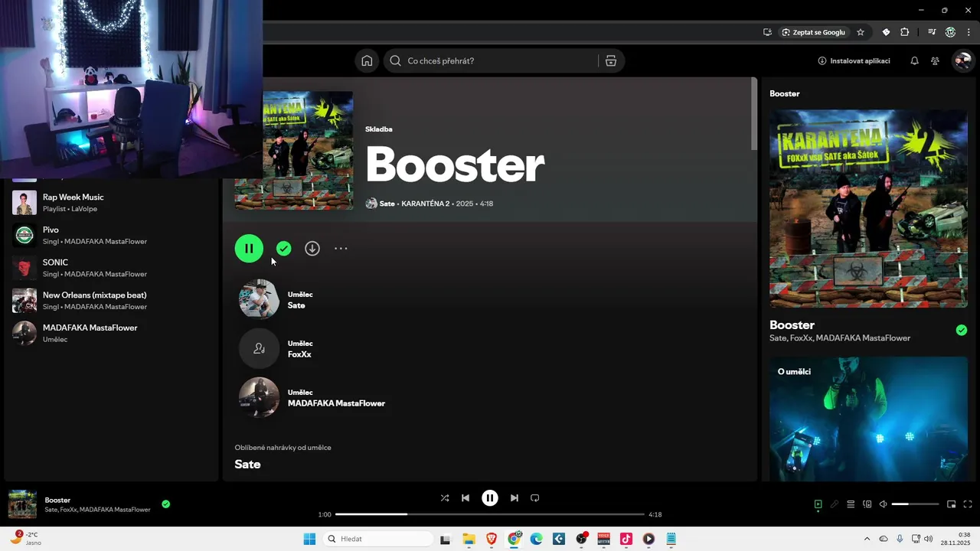Skip to next track
This screenshot has height=551, width=980.
pyautogui.click(x=514, y=497)
